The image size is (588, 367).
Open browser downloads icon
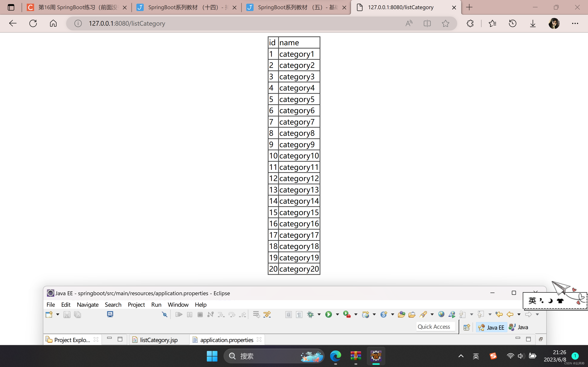(533, 23)
